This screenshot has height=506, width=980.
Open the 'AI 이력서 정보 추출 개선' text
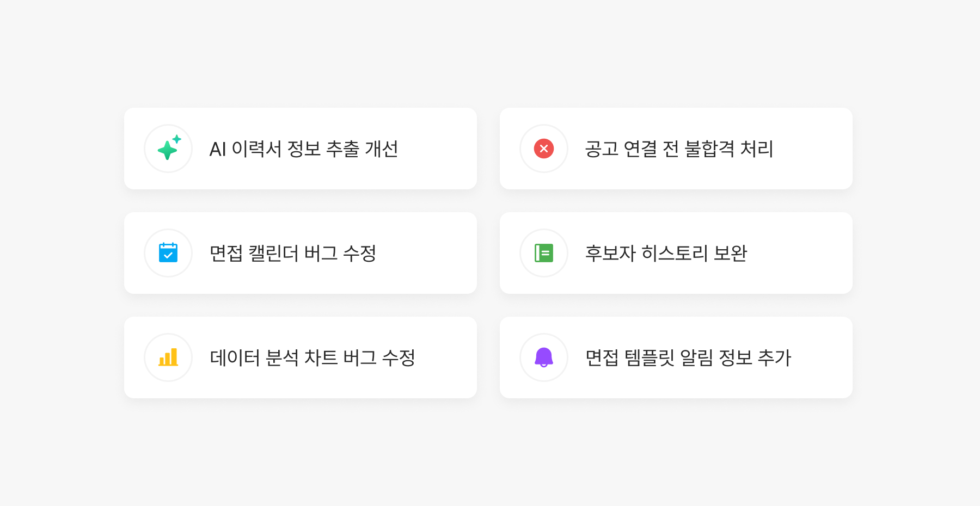click(x=303, y=149)
